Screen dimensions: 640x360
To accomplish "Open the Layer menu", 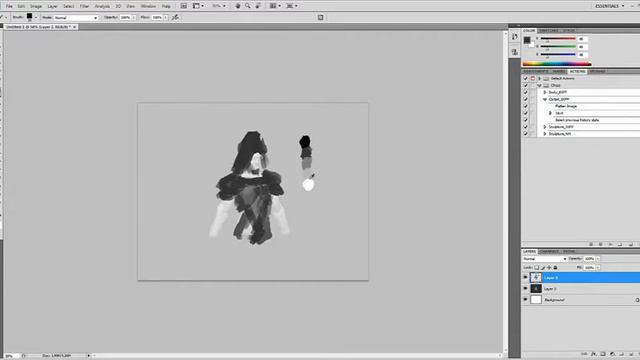I will (x=52, y=6).
